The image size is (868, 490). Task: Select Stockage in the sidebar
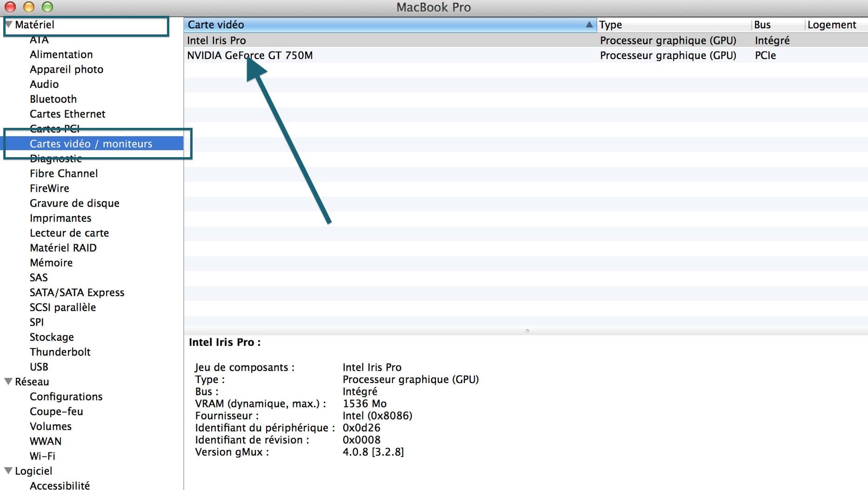(52, 337)
